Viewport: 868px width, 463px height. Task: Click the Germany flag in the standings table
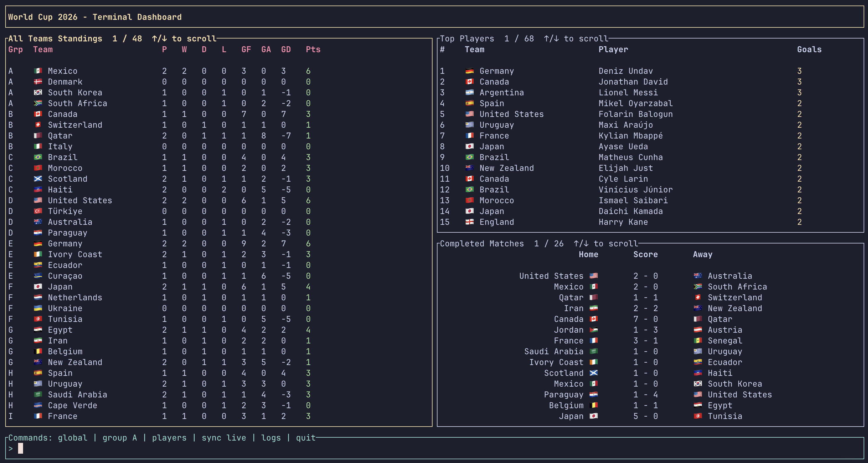click(x=38, y=243)
